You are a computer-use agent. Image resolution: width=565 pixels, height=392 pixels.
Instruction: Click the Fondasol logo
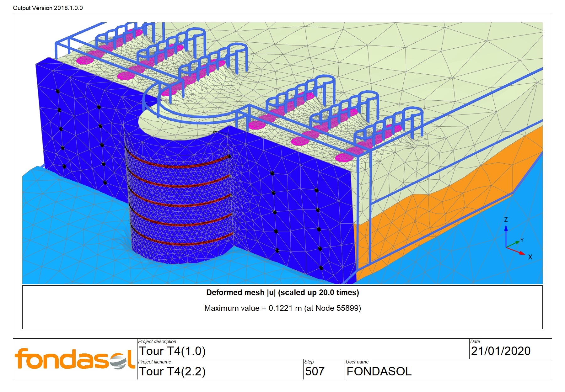point(75,359)
